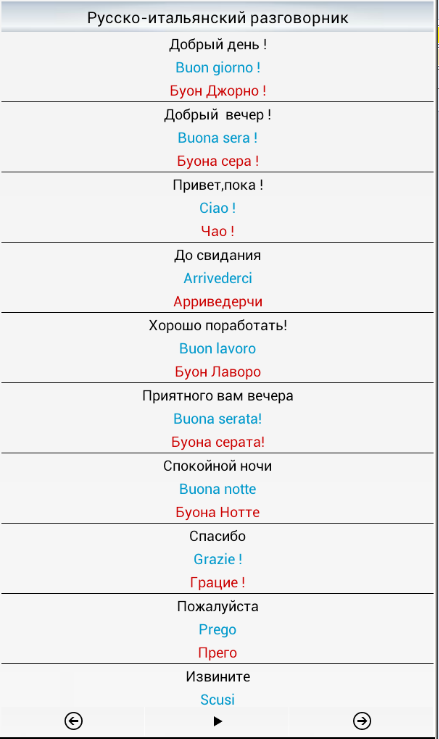Choose the "Arrivederci" phrase
This screenshot has height=739, width=439.
pos(217,278)
